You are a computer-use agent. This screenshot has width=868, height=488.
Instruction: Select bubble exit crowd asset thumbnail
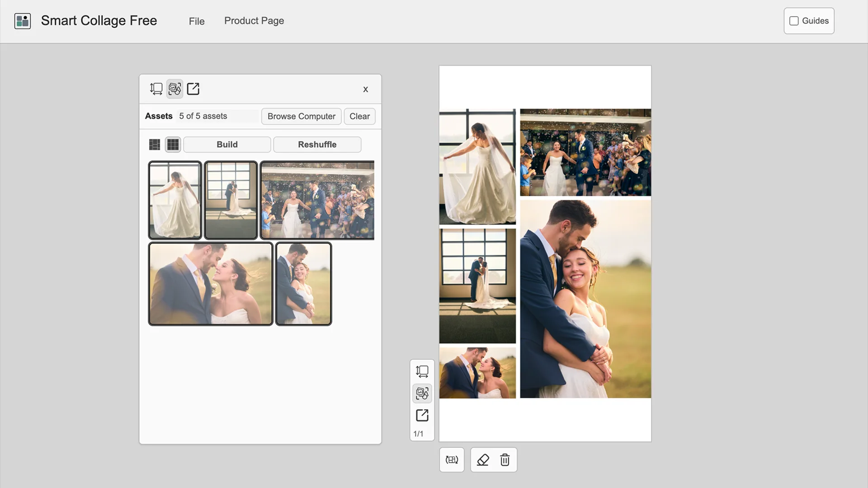click(x=317, y=200)
